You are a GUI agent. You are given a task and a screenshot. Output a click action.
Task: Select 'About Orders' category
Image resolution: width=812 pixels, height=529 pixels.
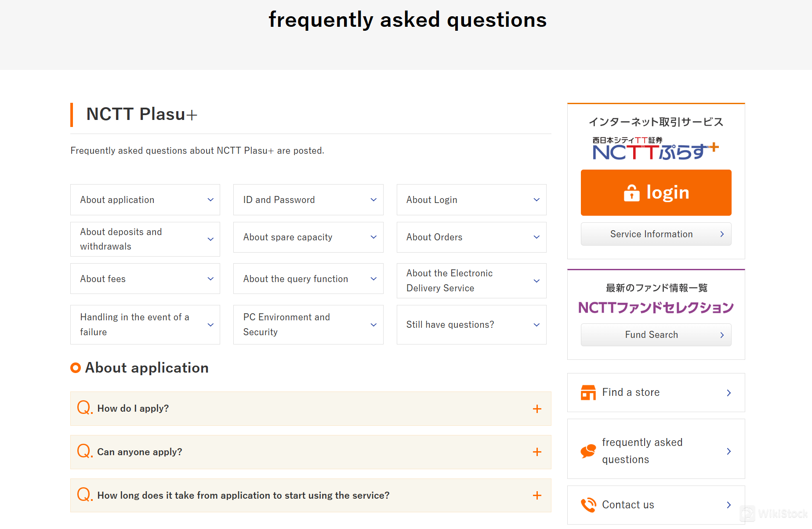tap(471, 237)
